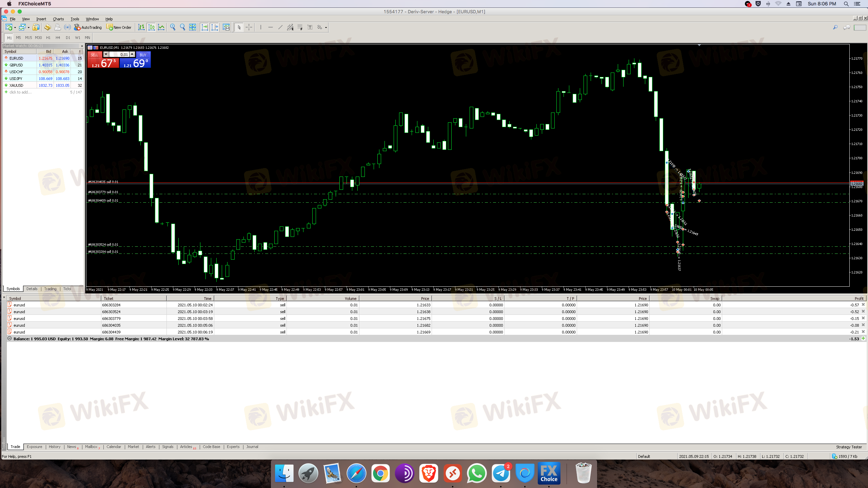The height and width of the screenshot is (488, 868).
Task: Select the horizontal line drawing tool
Action: (x=270, y=27)
